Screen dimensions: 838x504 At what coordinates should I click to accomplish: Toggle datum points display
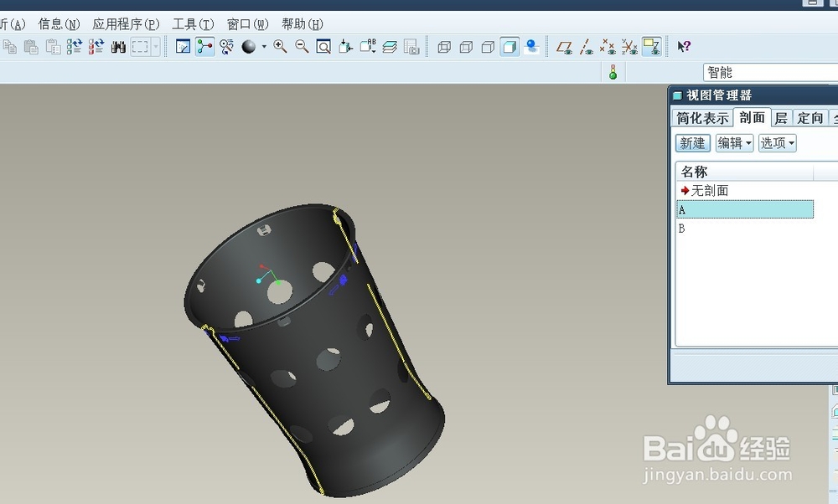pos(608,47)
